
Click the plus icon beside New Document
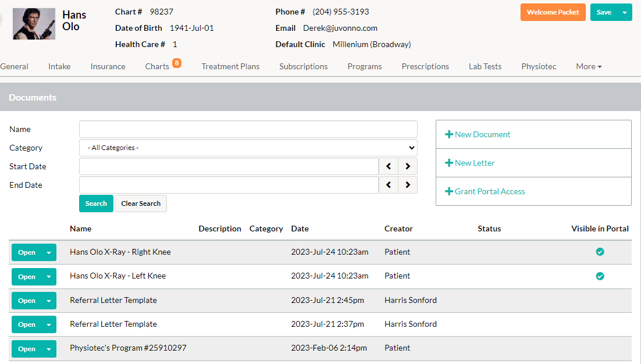(x=448, y=134)
